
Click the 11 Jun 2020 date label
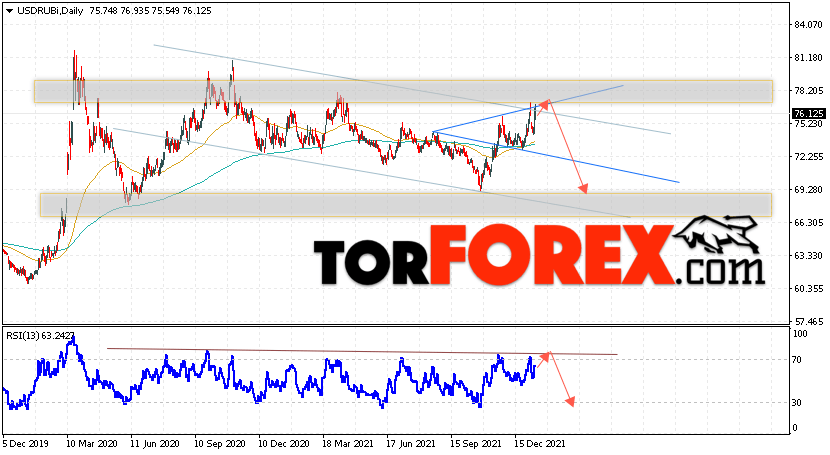[155, 443]
